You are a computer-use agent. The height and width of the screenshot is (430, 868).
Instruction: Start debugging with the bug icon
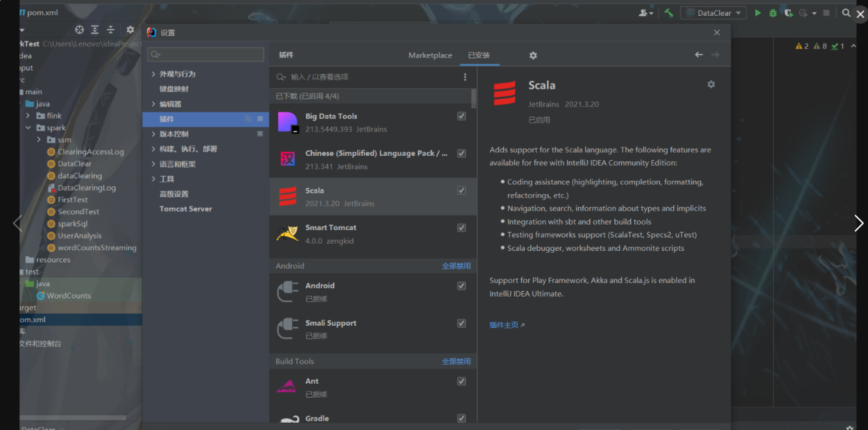click(x=773, y=13)
